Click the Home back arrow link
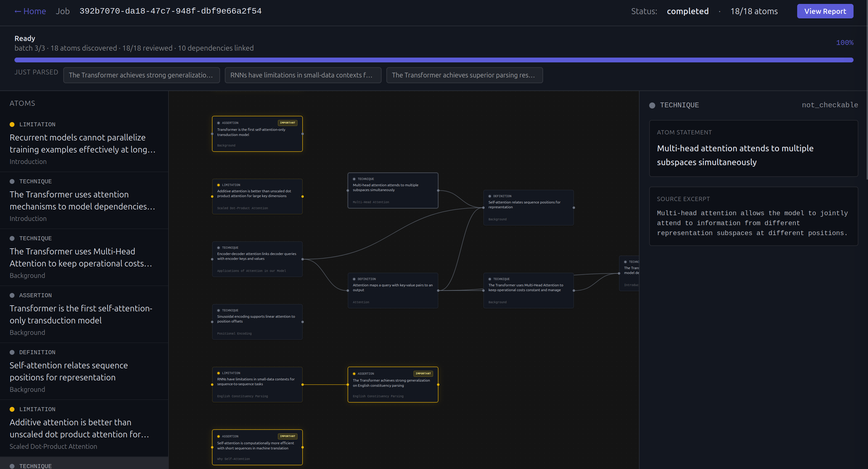Viewport: 868px width, 469px height. pos(30,11)
